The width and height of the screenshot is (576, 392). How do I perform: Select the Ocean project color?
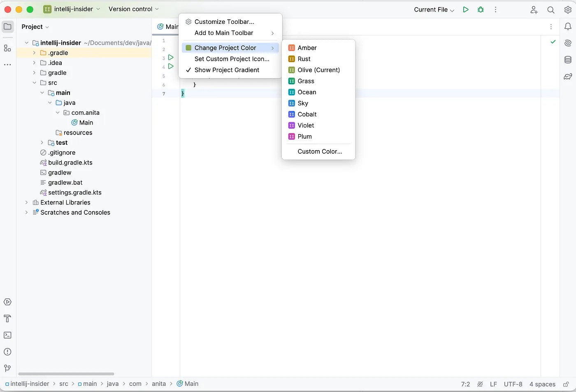[307, 92]
